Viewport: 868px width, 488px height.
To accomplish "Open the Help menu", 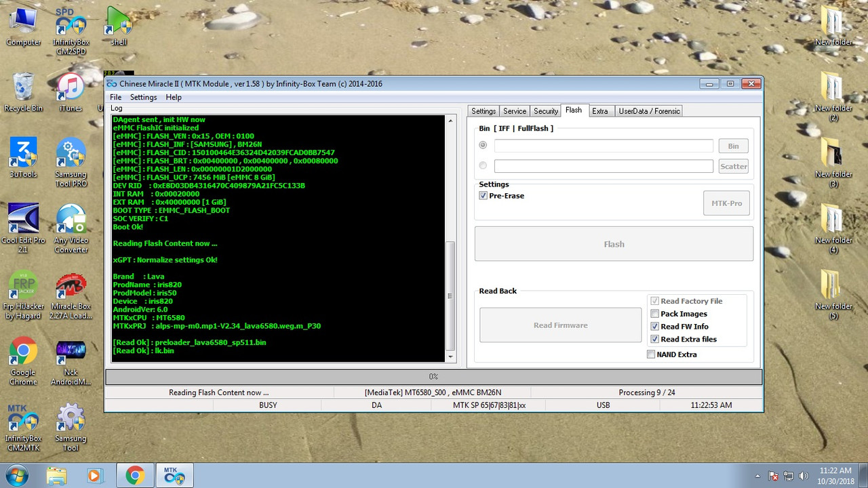I will 174,98.
